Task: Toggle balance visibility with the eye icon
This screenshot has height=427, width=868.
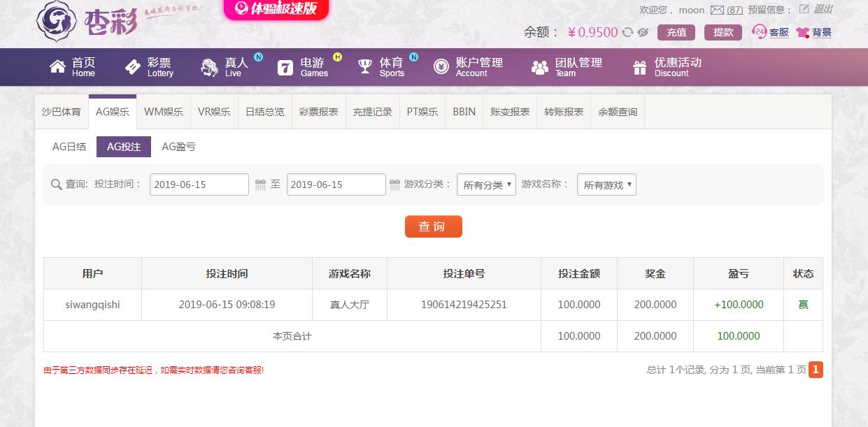Action: (x=643, y=32)
